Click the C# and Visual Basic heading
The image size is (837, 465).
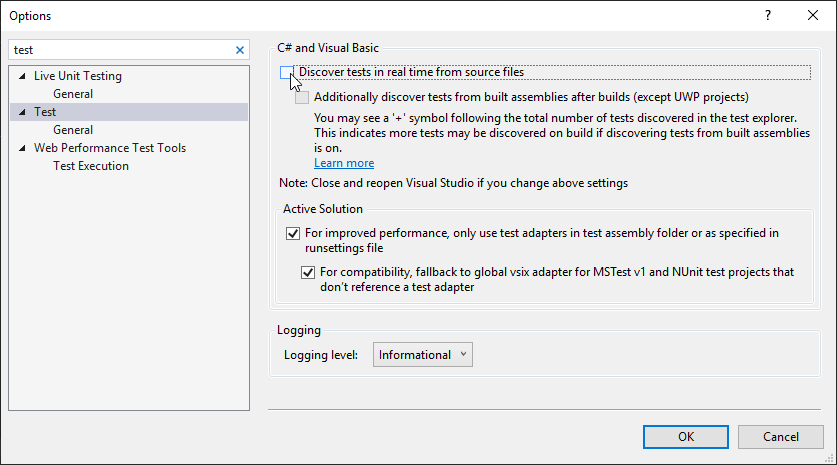click(328, 48)
